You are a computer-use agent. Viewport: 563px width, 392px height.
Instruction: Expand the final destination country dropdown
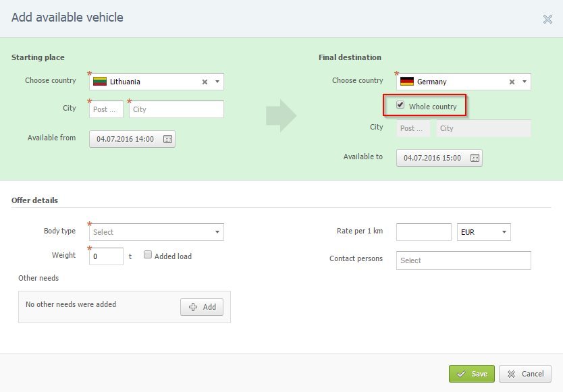point(524,82)
